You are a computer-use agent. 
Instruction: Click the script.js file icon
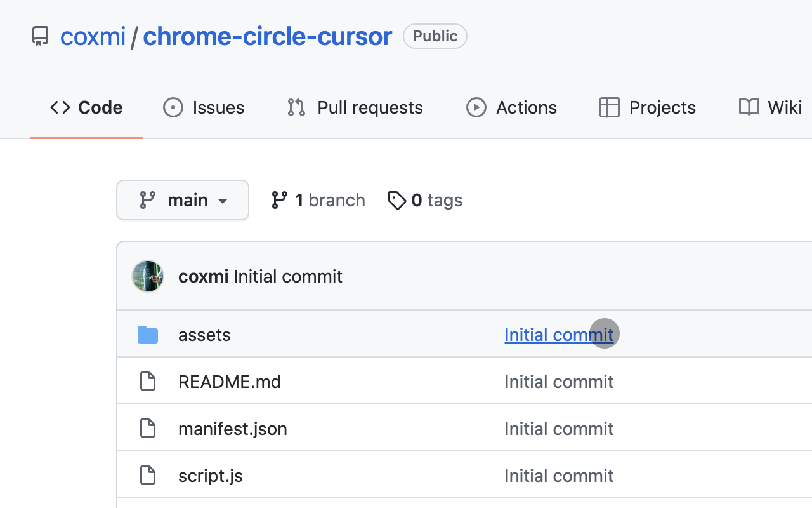[x=148, y=476]
